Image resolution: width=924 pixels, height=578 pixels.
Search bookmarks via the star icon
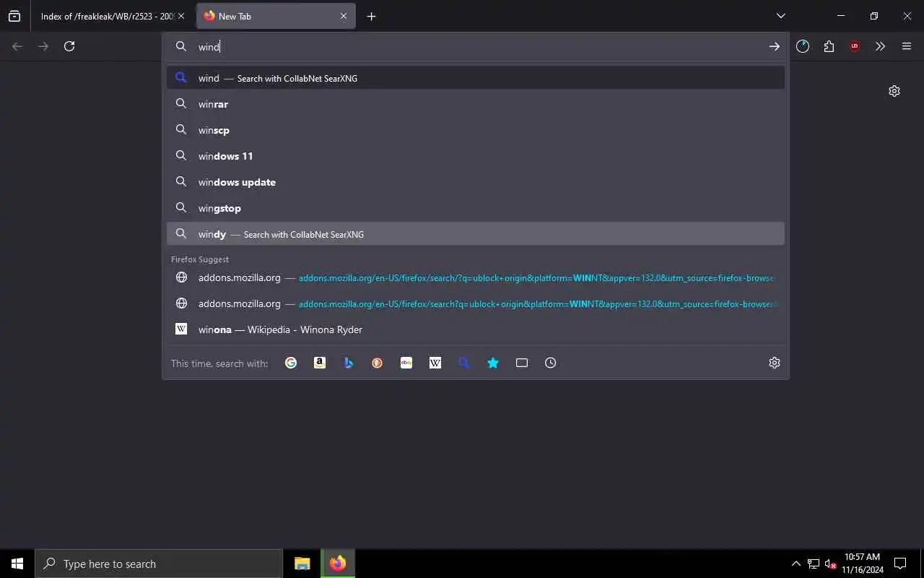[x=493, y=363]
